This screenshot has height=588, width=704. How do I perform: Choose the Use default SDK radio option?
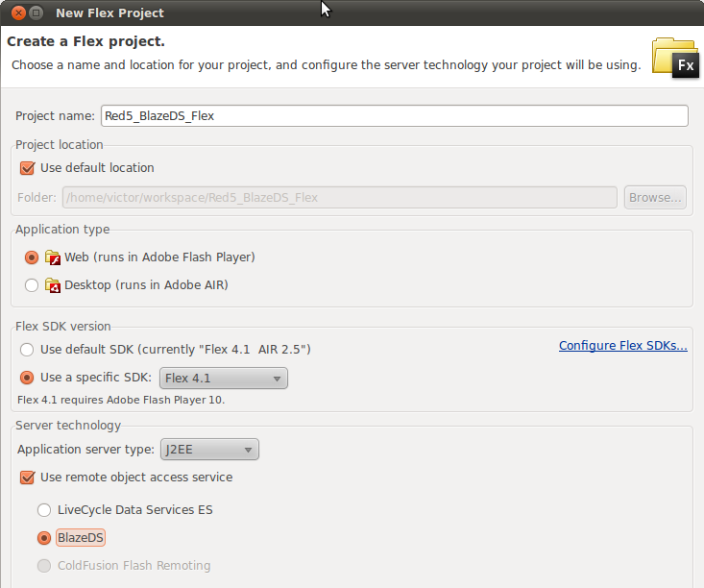(27, 350)
